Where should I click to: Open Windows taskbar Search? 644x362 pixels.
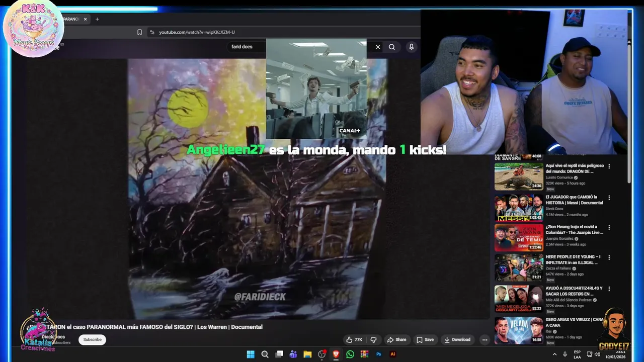pos(265,354)
